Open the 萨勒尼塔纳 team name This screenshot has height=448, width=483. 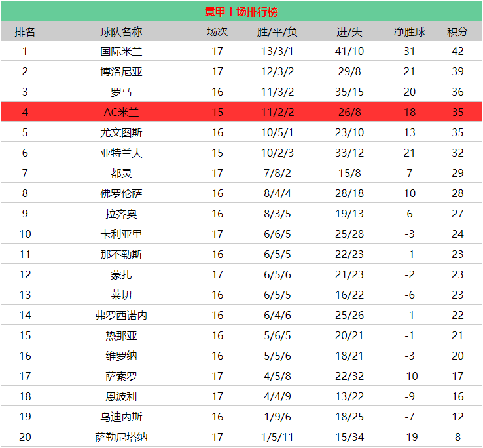pyautogui.click(x=121, y=437)
